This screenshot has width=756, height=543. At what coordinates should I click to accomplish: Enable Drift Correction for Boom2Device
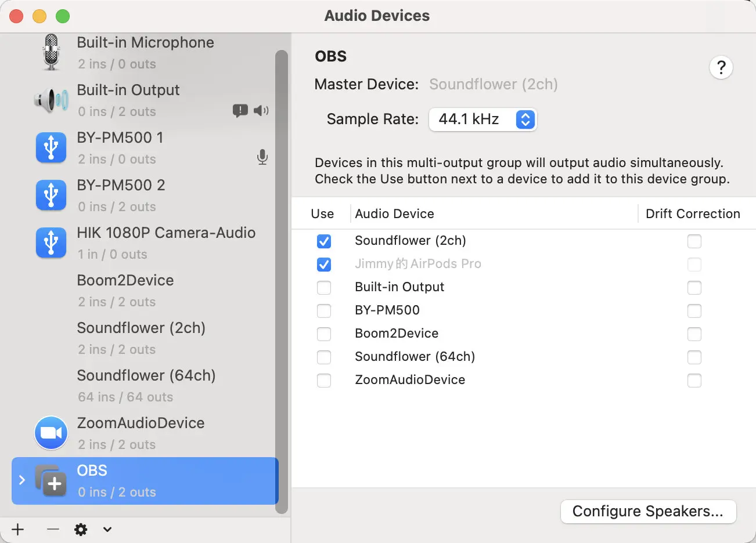click(694, 334)
